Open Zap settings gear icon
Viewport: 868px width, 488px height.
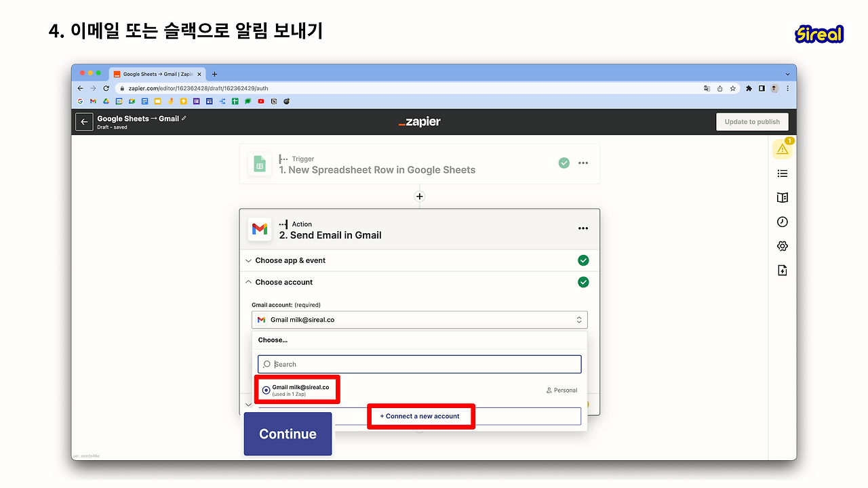[783, 246]
